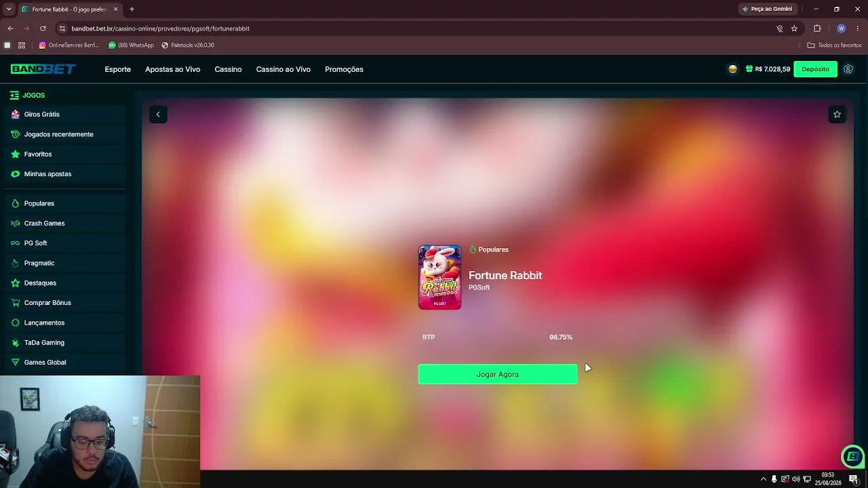
Task: Close the Fortune Rabbit tab
Action: [116, 9]
